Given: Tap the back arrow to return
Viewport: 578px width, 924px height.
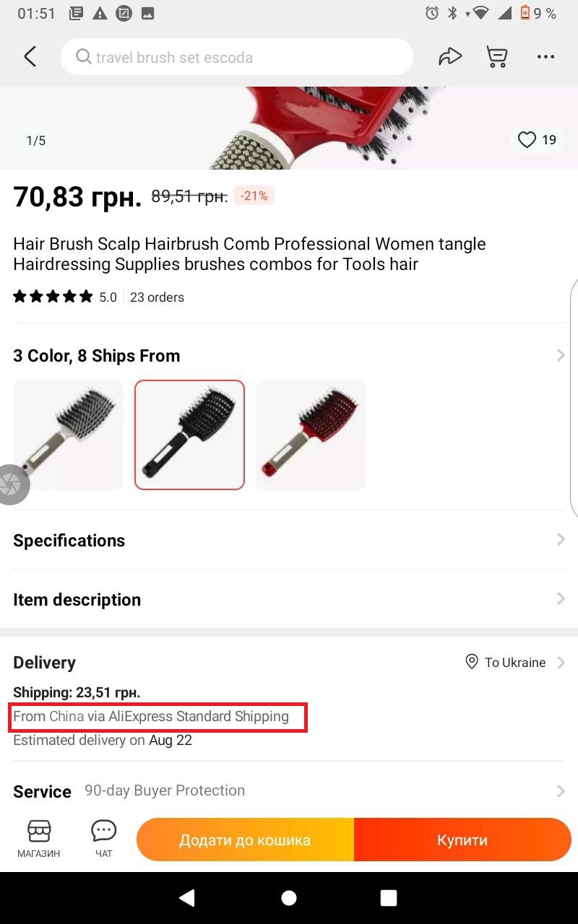Looking at the screenshot, I should coord(30,56).
